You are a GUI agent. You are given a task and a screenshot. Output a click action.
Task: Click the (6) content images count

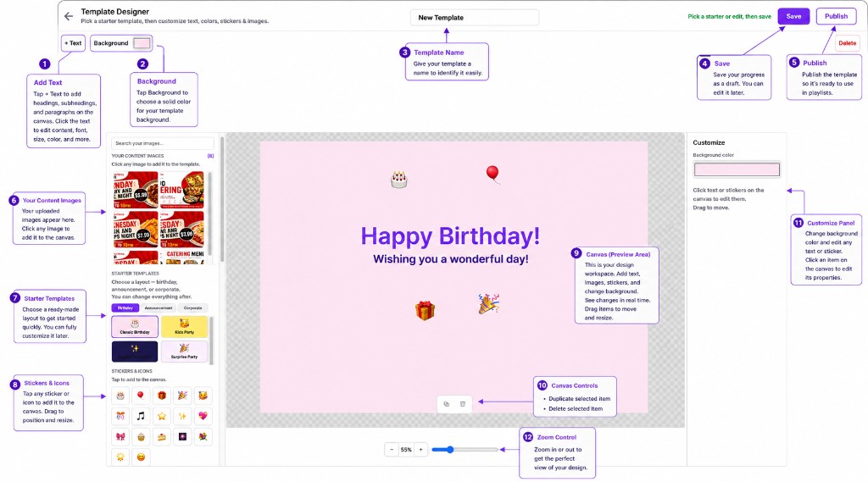(210, 156)
